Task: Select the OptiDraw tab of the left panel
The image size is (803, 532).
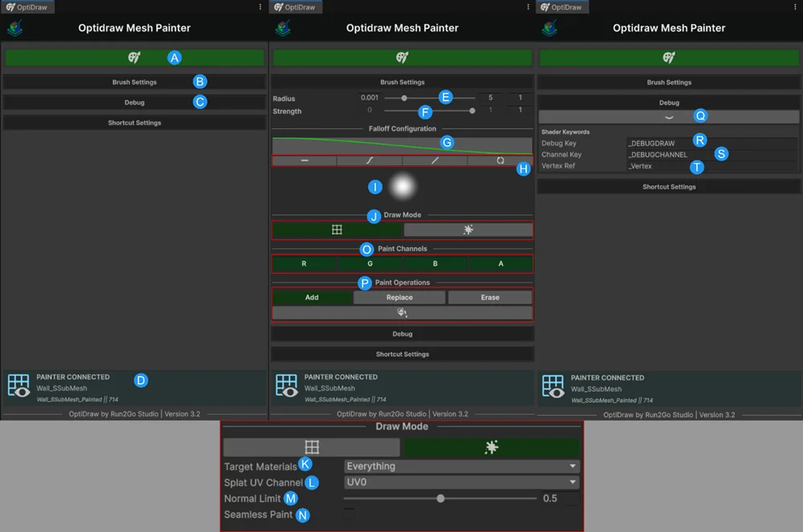Action: click(27, 7)
